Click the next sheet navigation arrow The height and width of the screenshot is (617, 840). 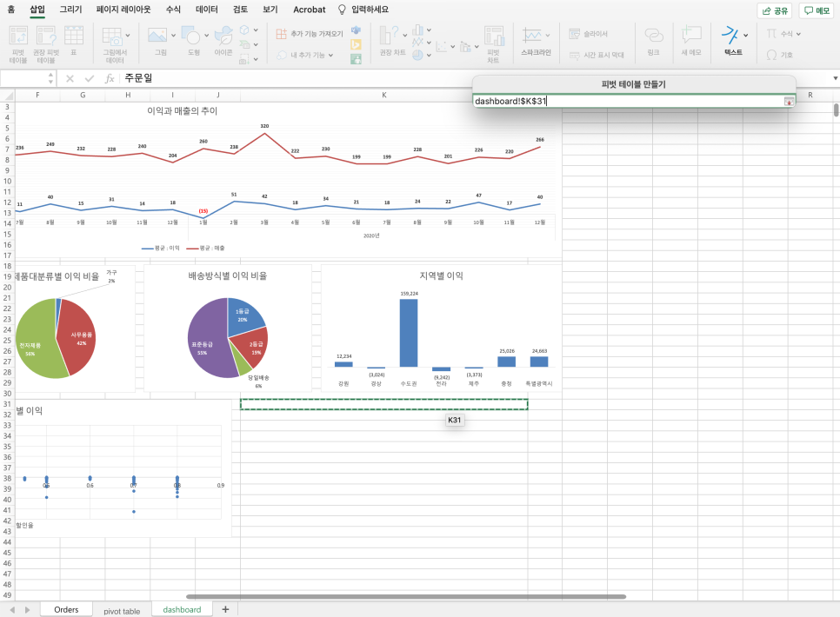27,609
